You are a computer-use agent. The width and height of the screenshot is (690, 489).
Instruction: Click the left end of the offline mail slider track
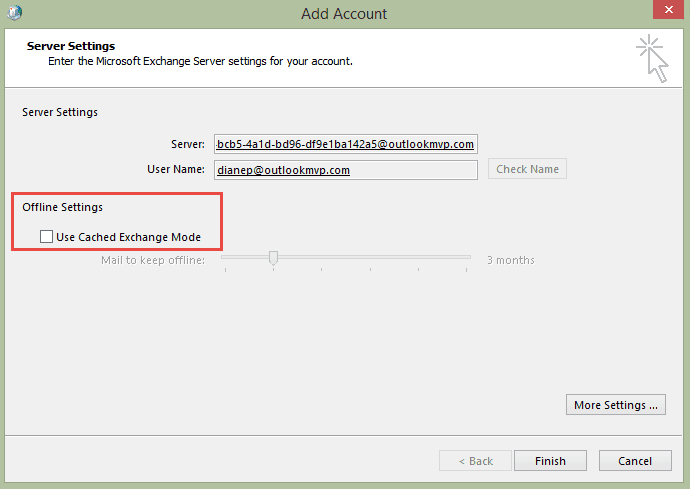224,257
